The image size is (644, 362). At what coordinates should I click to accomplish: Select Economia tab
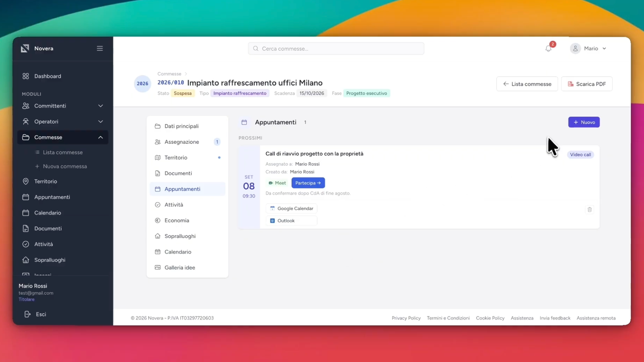(187, 220)
